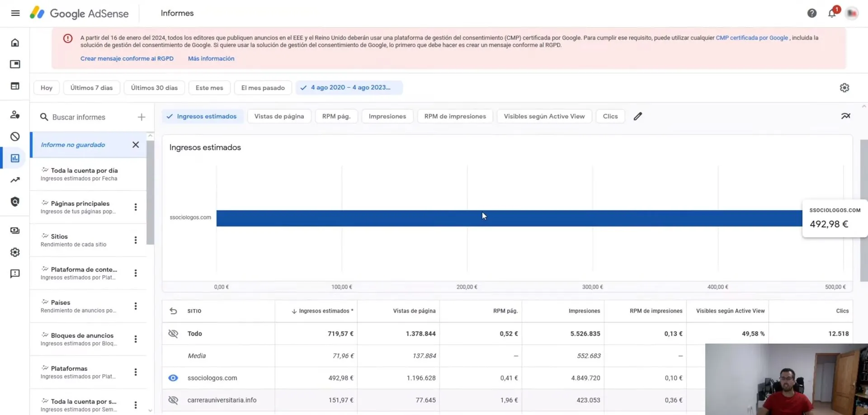Hide ssociologos.com from the chart
This screenshot has height=415, width=868.
(173, 378)
